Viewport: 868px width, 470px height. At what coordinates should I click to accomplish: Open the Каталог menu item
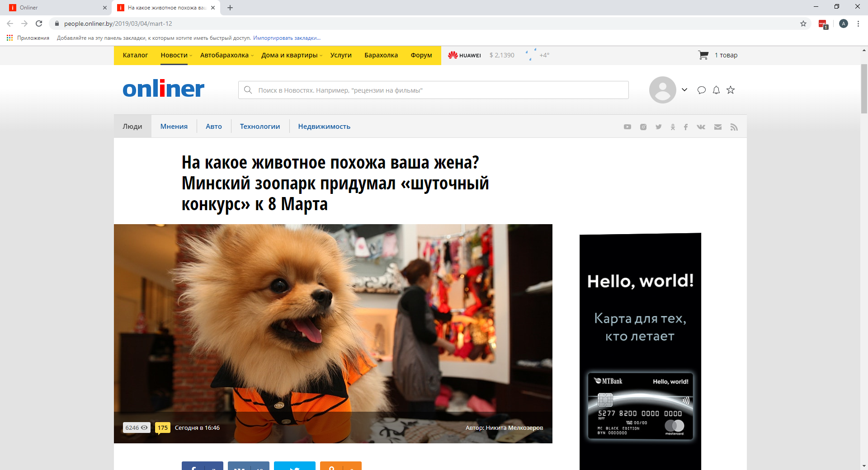click(135, 55)
